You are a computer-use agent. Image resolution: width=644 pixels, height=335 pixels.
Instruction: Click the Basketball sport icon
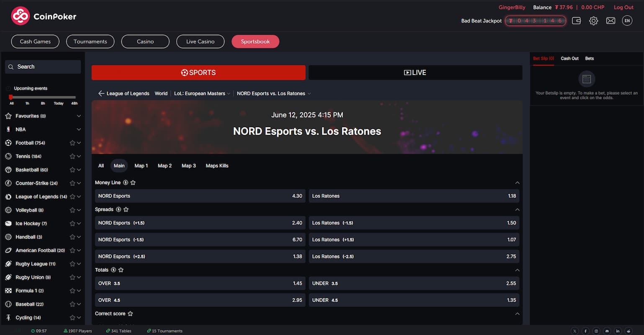8,170
